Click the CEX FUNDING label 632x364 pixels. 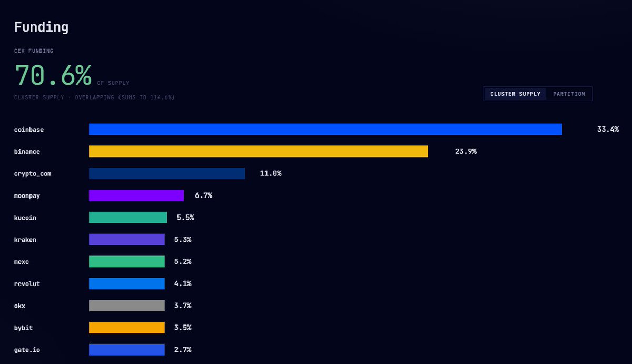[34, 51]
